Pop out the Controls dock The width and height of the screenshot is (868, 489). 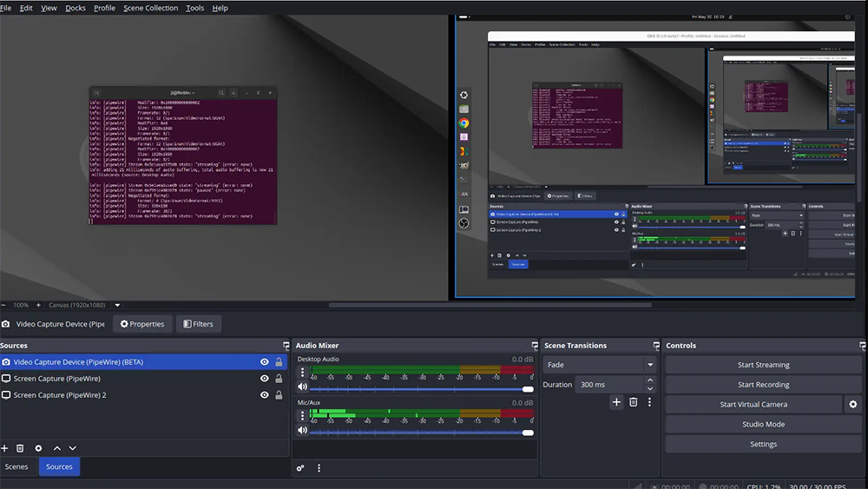coord(862,346)
